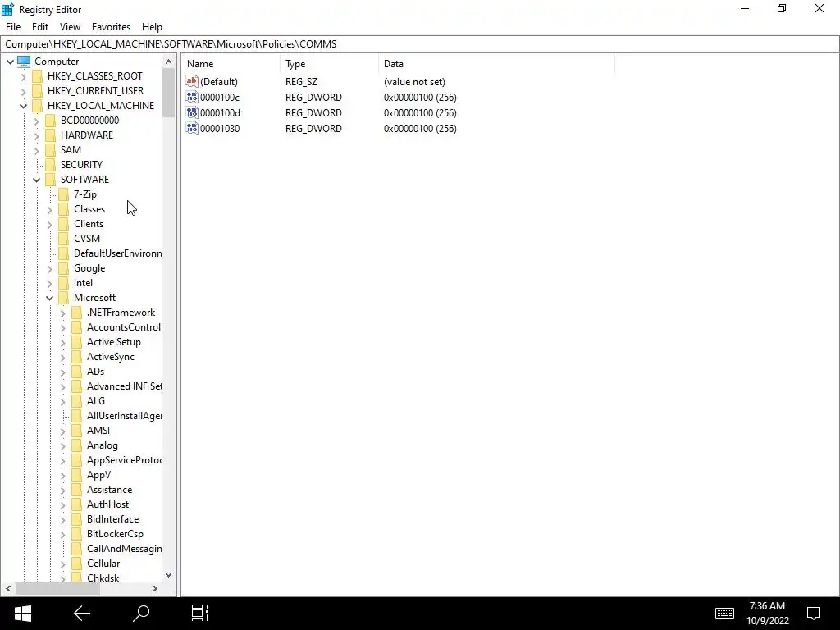Click the (Default) string value icon
The height and width of the screenshot is (630, 840).
pos(192,81)
